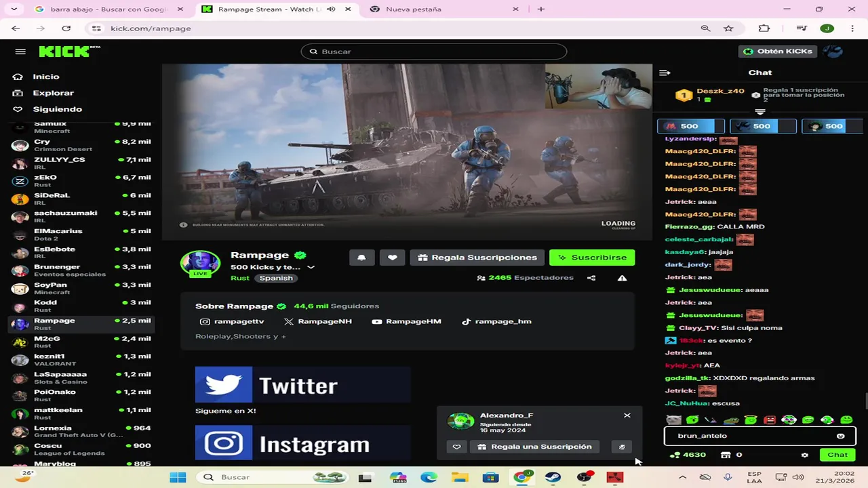Viewport: 868px width, 488px height.
Task: Click the green Suscribirse button
Action: point(592,258)
